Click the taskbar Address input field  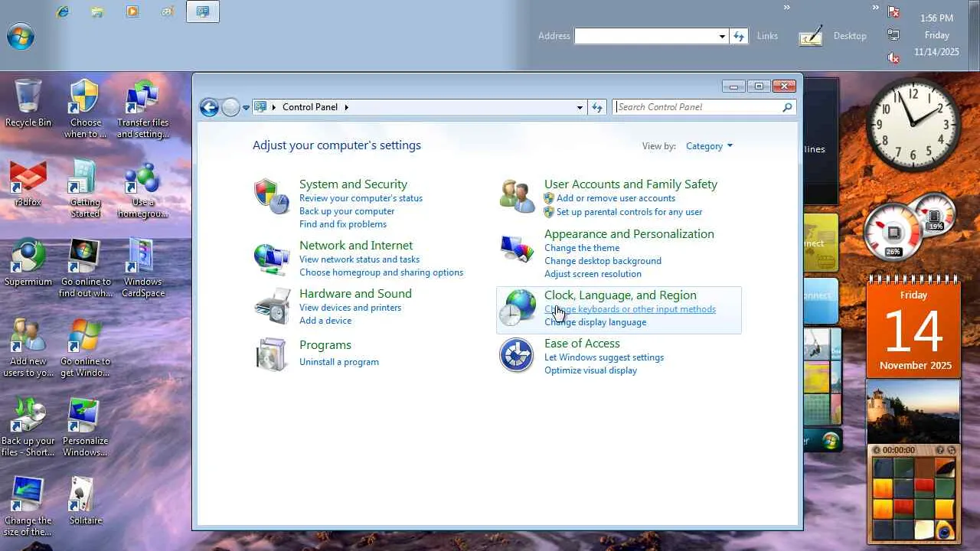coord(645,36)
